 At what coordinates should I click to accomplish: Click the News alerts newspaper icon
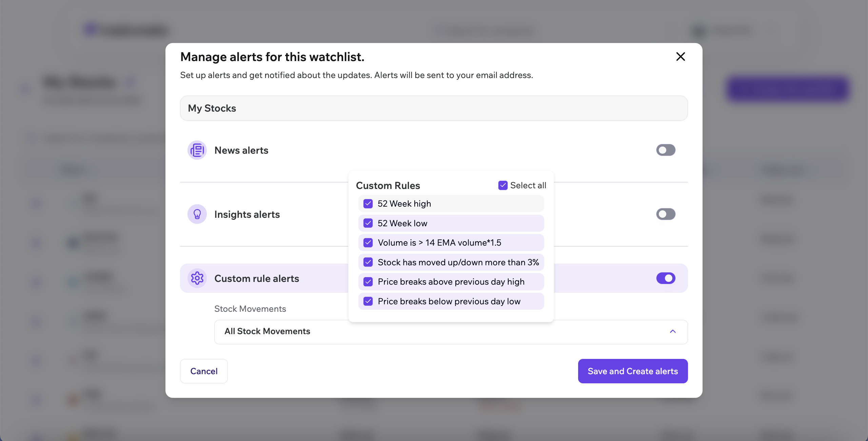(x=197, y=150)
